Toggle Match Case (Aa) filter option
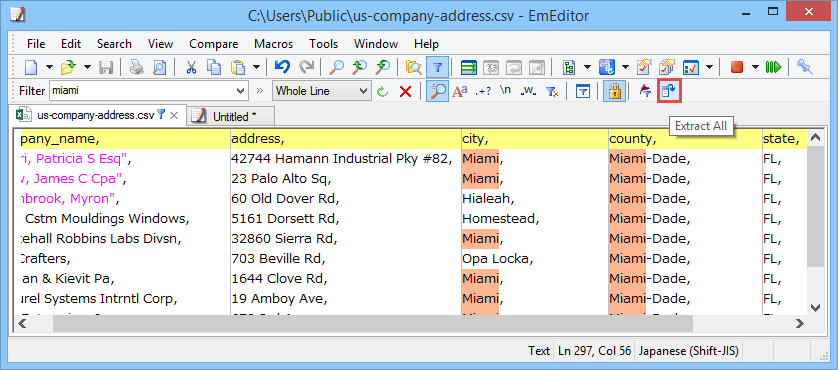838x370 pixels. point(460,91)
